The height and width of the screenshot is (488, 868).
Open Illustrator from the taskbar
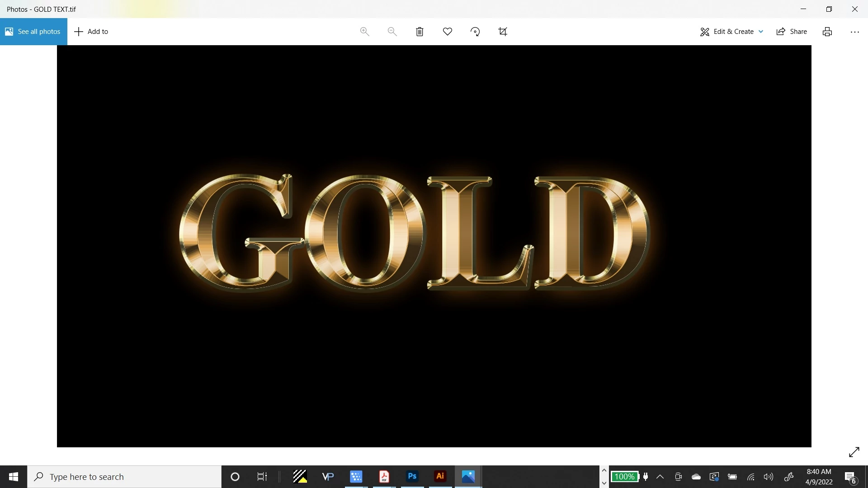(440, 476)
